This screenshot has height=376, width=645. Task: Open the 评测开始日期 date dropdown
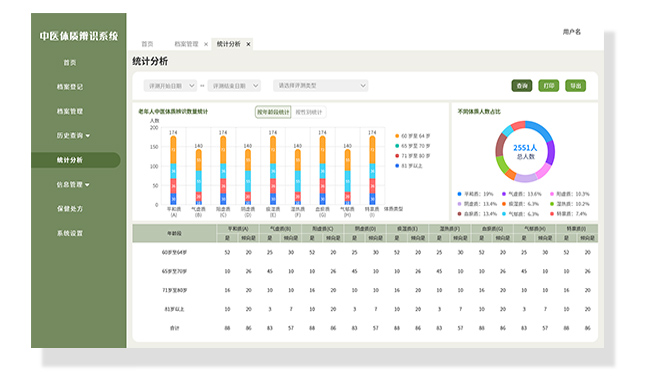(170, 86)
